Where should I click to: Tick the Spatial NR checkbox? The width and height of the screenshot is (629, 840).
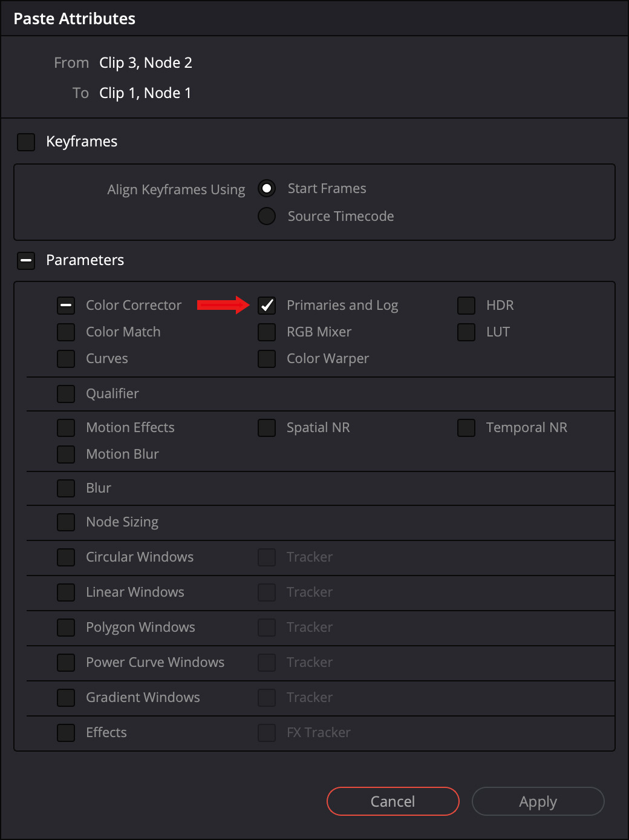pos(267,428)
